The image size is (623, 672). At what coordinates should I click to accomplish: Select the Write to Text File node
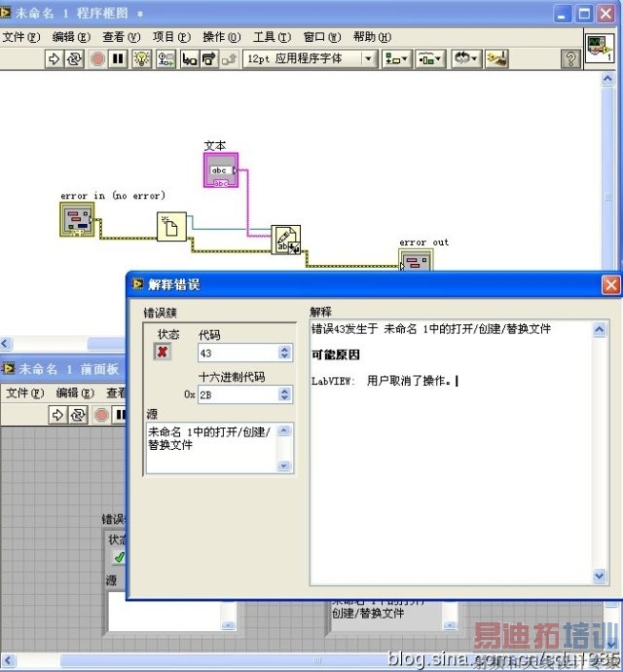[286, 240]
